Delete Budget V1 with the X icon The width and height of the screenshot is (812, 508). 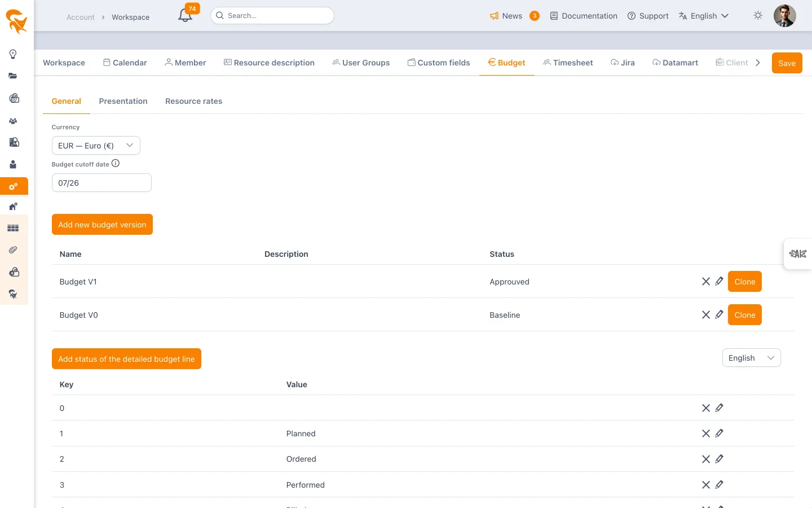[705, 281]
